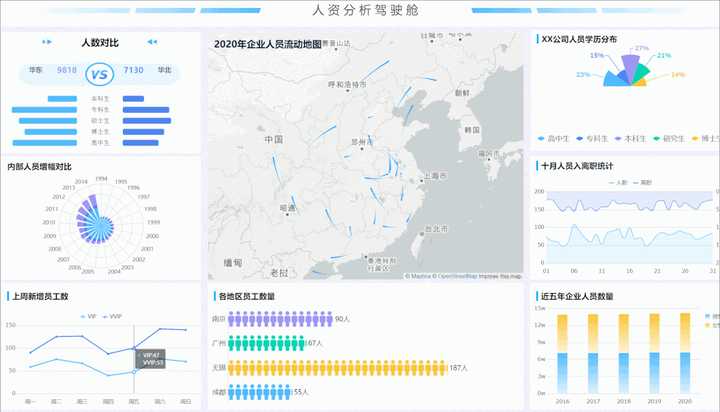
Task: Click the 南京 purple people-icon row
Action: click(280, 319)
